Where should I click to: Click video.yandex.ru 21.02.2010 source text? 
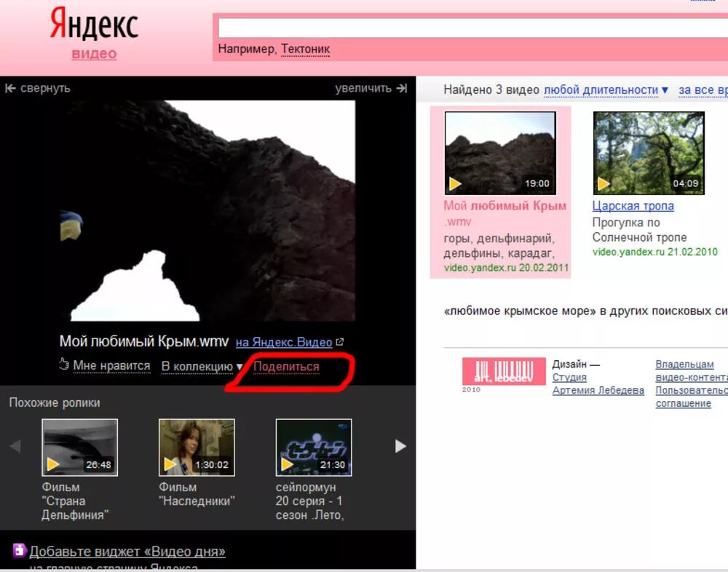(654, 252)
